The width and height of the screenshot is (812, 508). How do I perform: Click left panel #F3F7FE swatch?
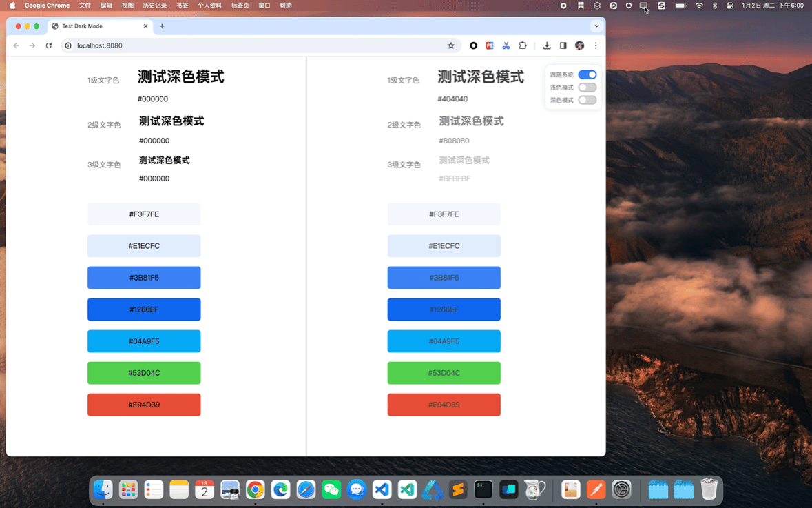click(144, 214)
